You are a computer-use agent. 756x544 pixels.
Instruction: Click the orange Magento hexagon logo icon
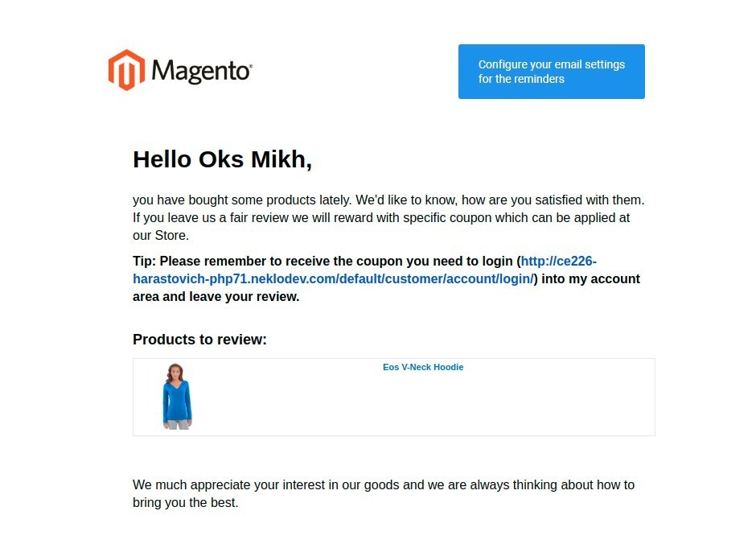click(x=126, y=70)
